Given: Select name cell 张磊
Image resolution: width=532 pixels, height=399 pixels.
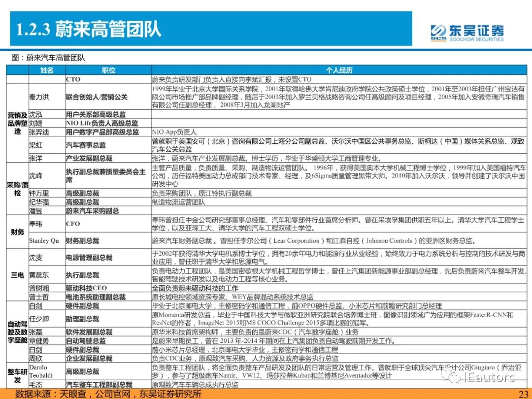Looking at the screenshot, I should [47, 332].
